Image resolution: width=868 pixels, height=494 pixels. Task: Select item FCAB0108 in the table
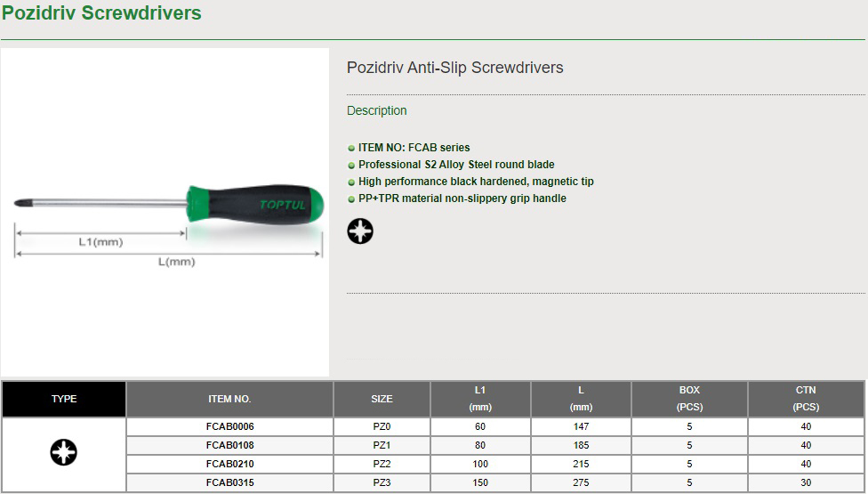[229, 445]
